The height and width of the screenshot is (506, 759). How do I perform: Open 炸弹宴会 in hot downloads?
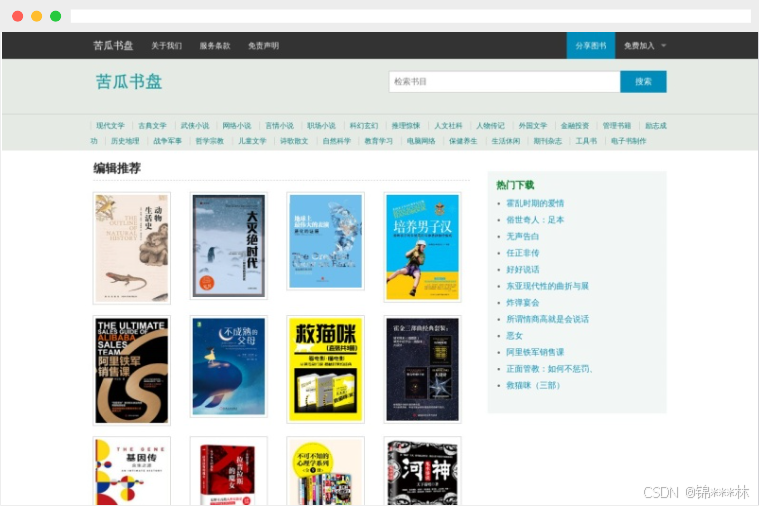pos(522,302)
